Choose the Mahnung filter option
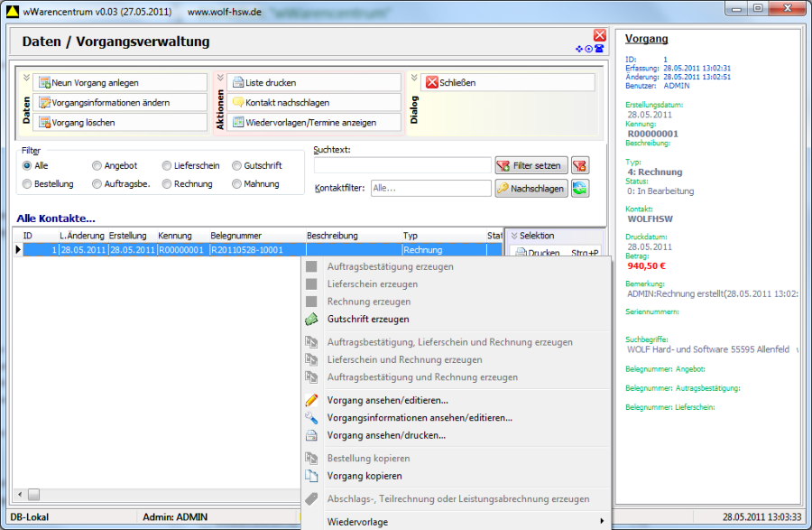 coord(236,184)
